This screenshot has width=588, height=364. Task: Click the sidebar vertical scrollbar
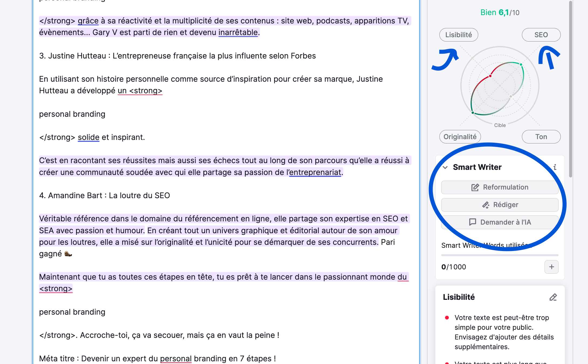pos(570,89)
